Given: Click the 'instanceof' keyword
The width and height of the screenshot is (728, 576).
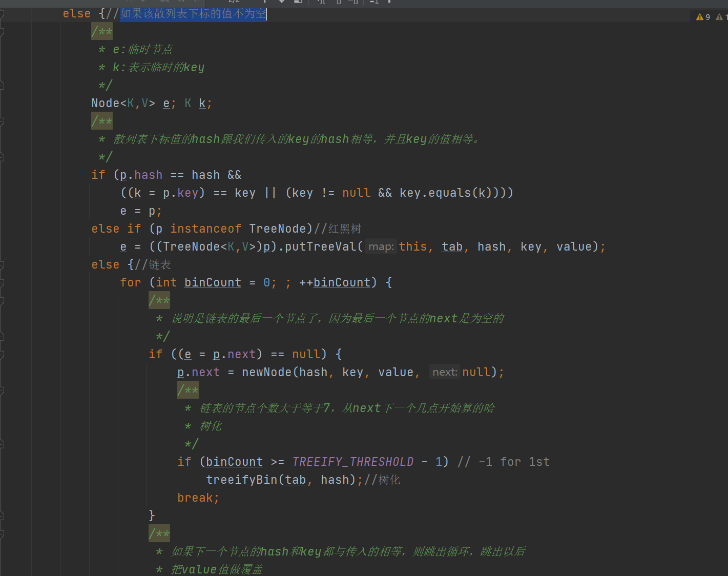Looking at the screenshot, I should coord(205,229).
